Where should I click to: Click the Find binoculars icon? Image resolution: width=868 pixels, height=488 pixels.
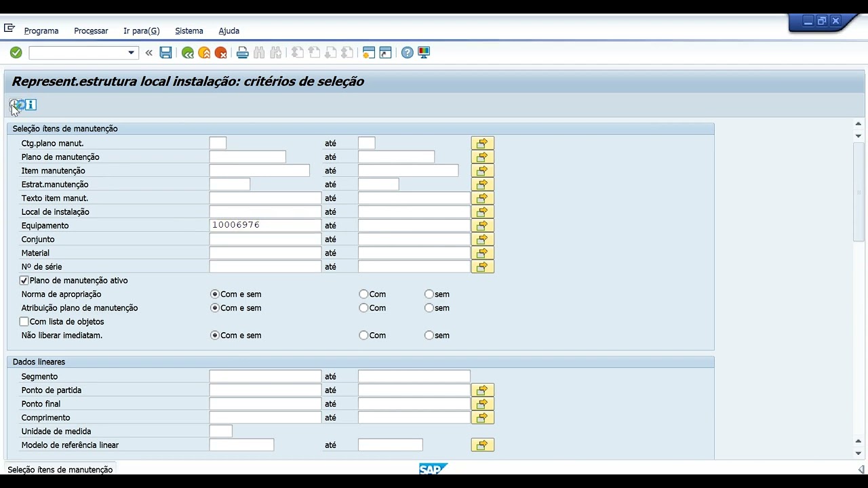coord(259,52)
